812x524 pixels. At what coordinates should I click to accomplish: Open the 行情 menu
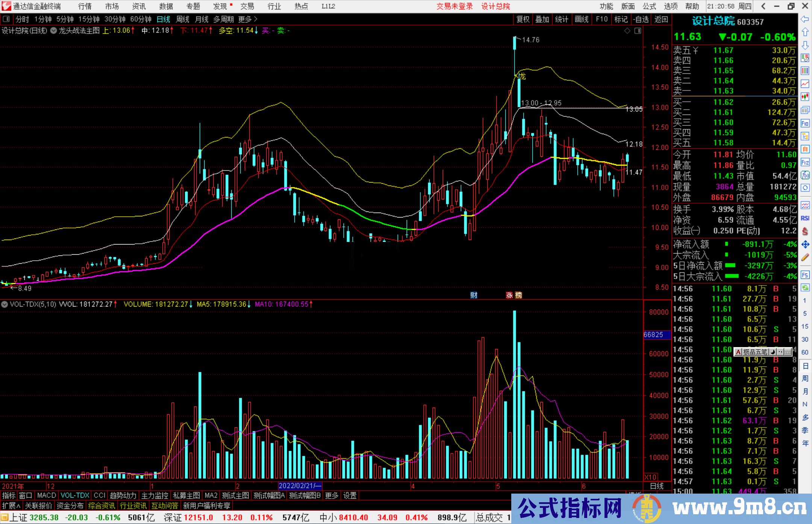pyautogui.click(x=85, y=6)
